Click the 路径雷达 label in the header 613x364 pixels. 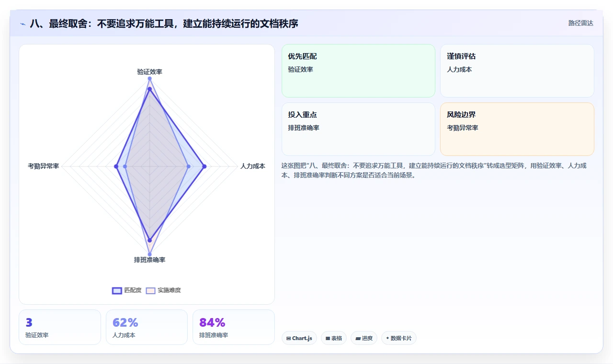580,23
